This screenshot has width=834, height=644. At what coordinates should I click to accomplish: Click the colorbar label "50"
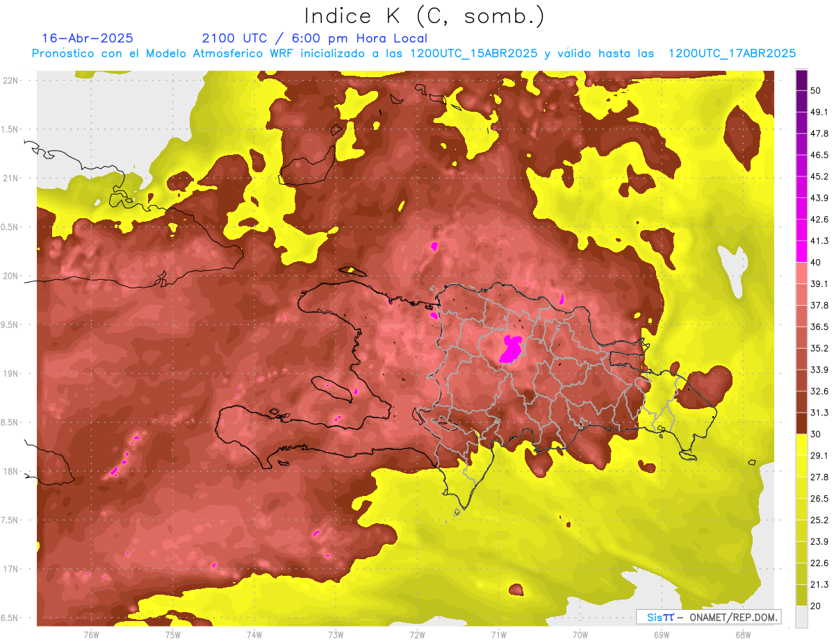click(816, 90)
